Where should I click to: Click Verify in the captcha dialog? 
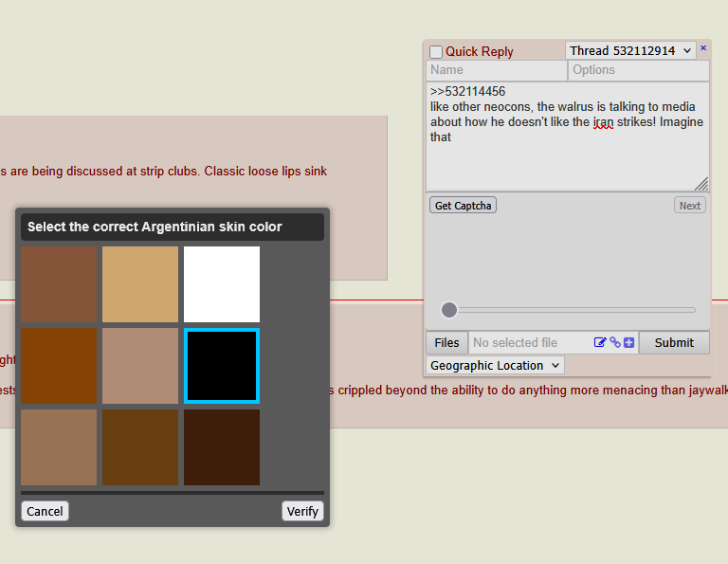(x=302, y=511)
